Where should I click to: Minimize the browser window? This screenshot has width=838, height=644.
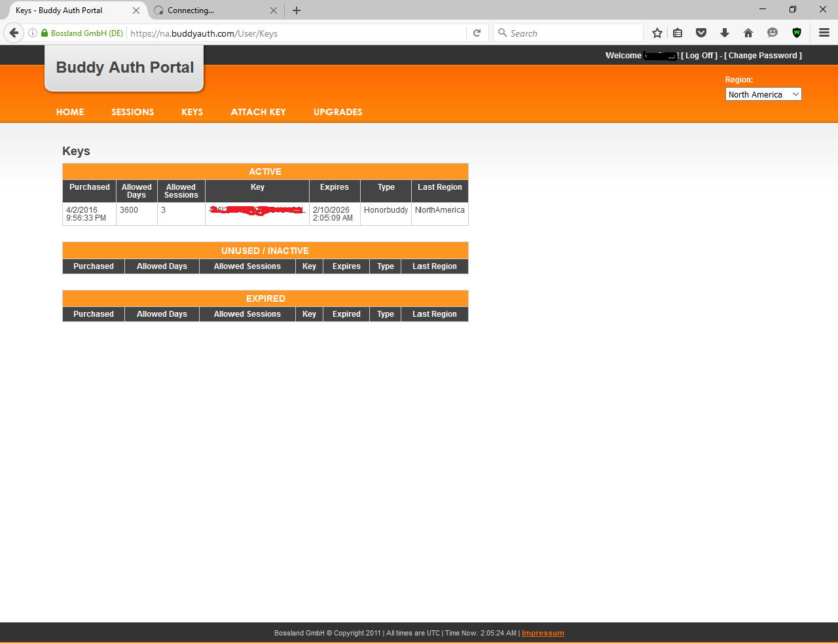(x=763, y=9)
